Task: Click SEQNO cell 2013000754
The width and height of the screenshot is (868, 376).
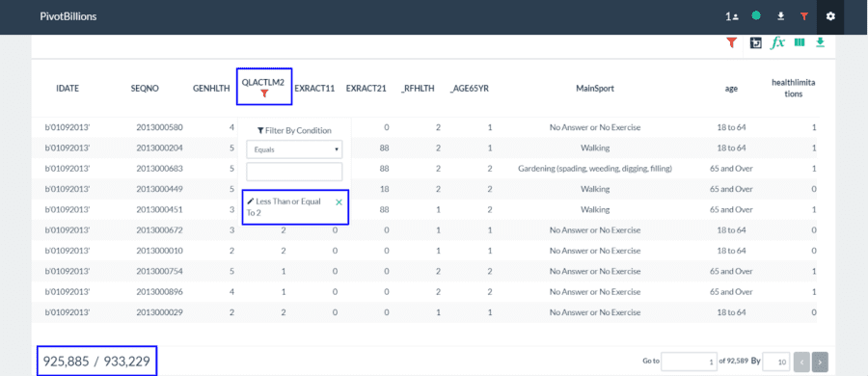Action: pyautogui.click(x=159, y=271)
